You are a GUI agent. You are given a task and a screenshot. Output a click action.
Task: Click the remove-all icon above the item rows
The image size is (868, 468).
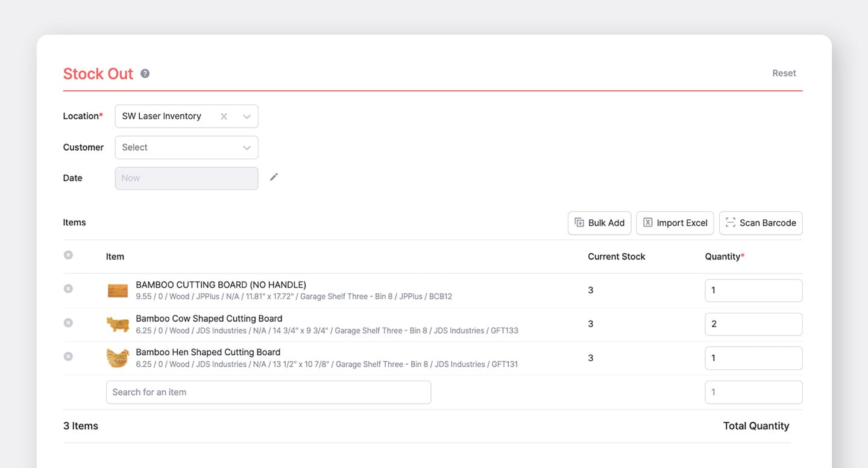(68, 254)
